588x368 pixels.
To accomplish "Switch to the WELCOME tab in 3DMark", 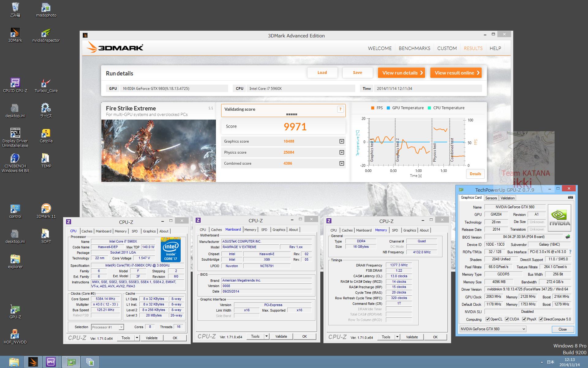I will 380,48.
